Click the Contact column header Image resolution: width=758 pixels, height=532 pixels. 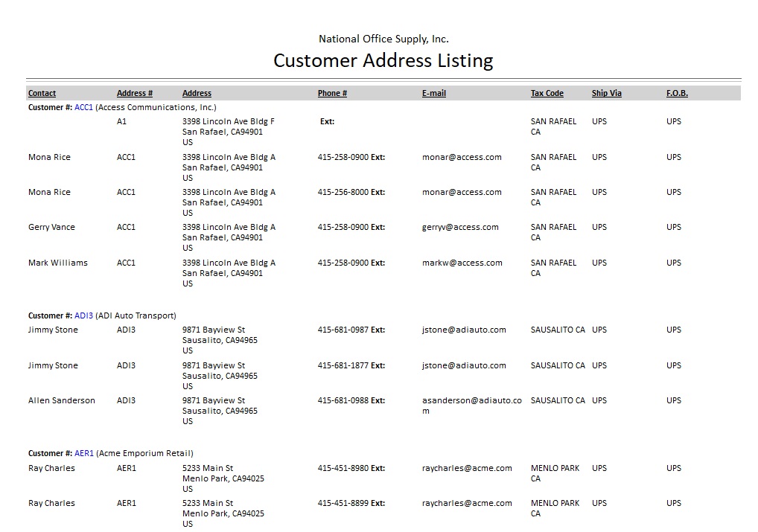(42, 93)
